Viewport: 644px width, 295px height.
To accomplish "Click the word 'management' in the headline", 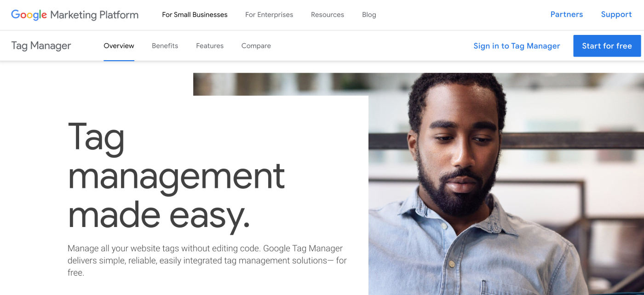I will click(176, 177).
